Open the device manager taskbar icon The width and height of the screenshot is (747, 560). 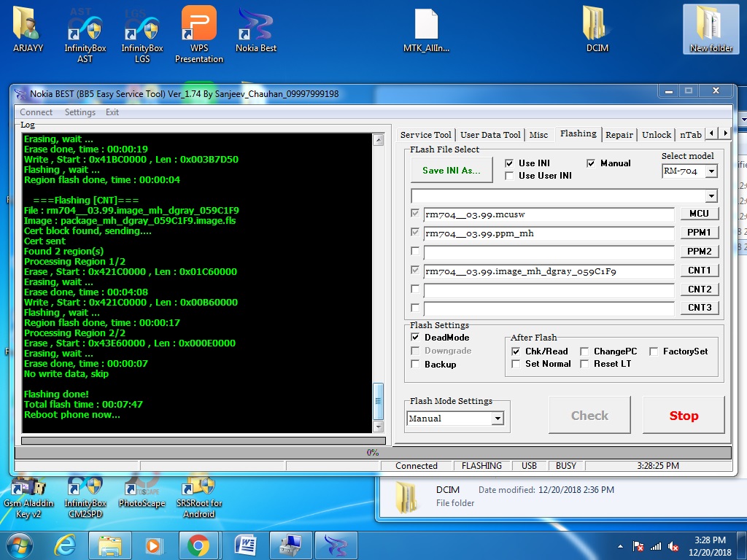290,545
